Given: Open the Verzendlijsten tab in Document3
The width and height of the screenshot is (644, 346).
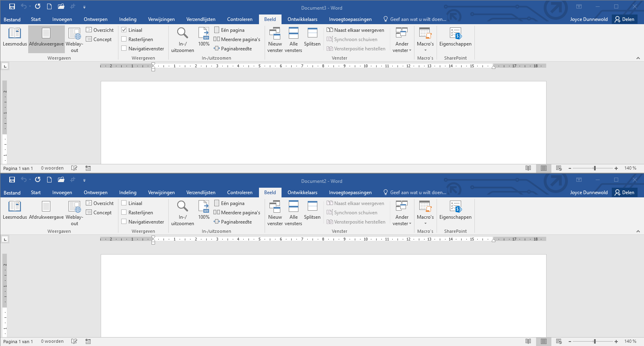Looking at the screenshot, I should click(201, 19).
